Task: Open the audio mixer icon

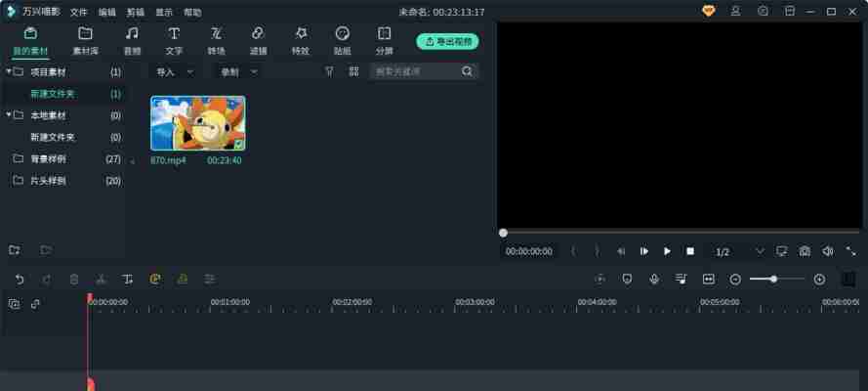Action: 682,280
